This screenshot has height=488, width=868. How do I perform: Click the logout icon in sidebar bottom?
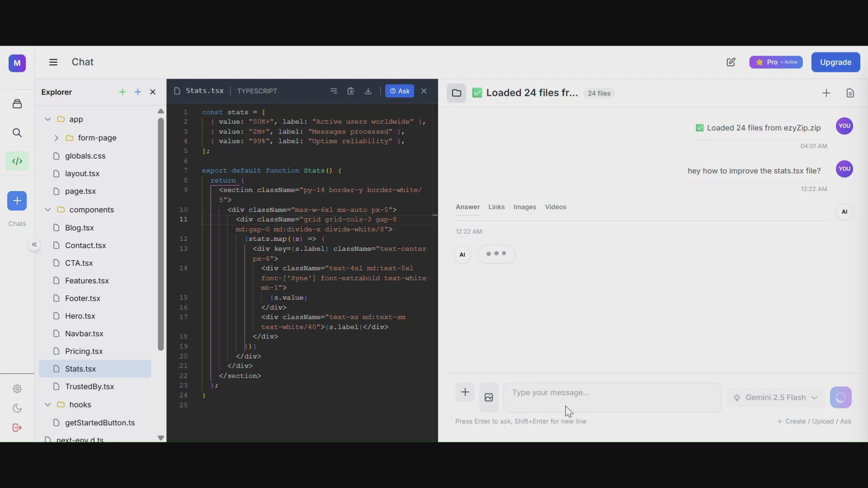tap(17, 428)
